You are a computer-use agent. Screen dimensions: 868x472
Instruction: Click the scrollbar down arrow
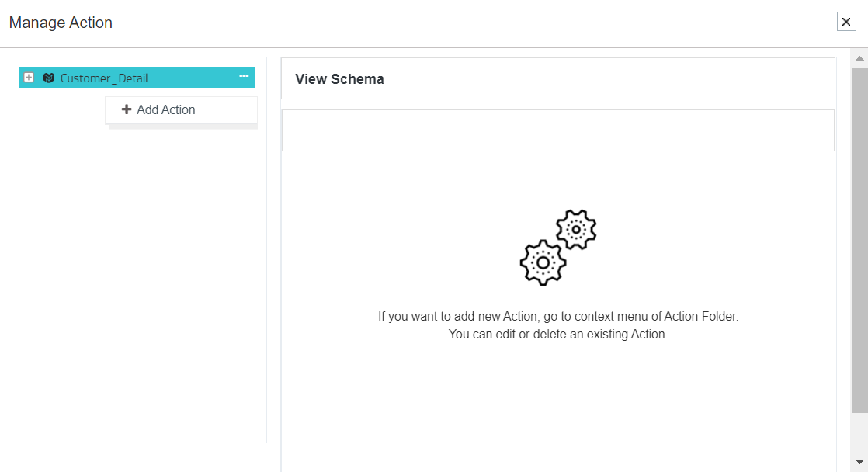point(859,461)
